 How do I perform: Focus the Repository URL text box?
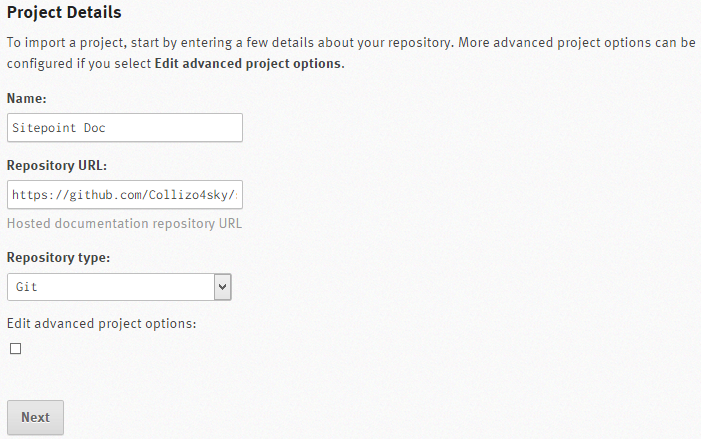tap(124, 193)
